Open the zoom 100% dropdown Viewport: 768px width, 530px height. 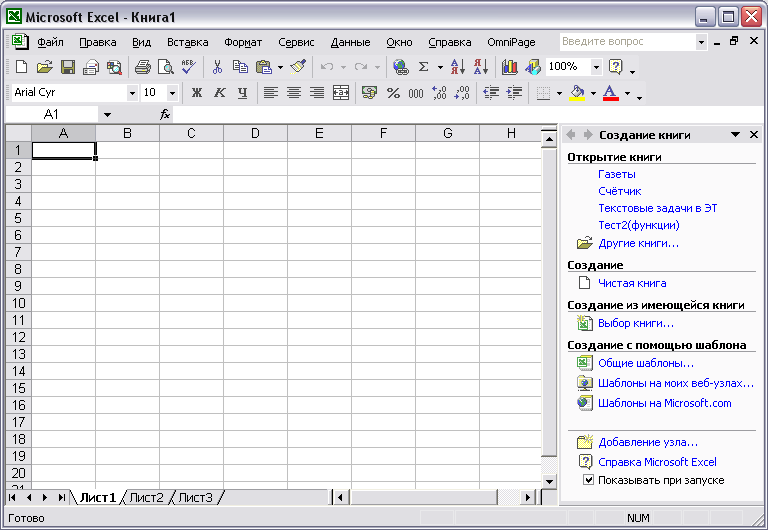click(x=596, y=67)
